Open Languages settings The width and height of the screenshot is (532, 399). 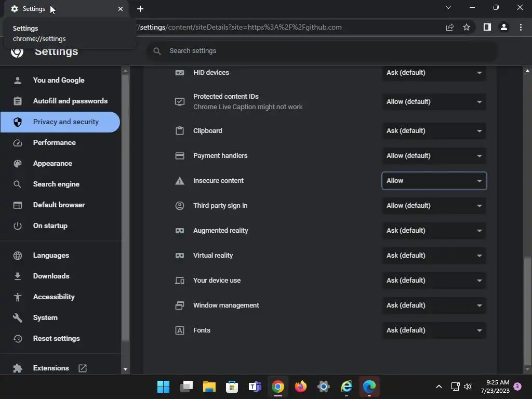coord(60,256)
